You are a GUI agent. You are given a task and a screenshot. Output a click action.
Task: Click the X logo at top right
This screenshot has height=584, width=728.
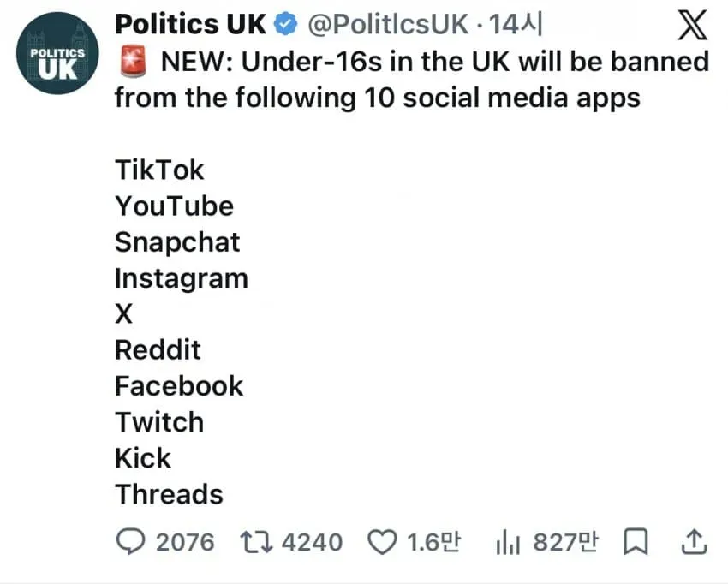pyautogui.click(x=693, y=26)
